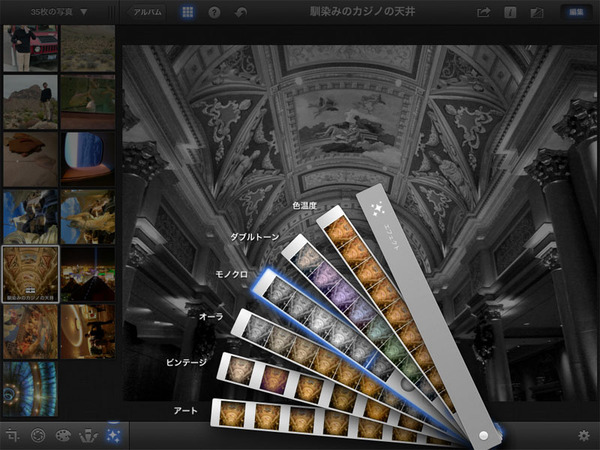Select the blue spiral ceiling thumbnail
600x450 pixels.
(x=31, y=389)
